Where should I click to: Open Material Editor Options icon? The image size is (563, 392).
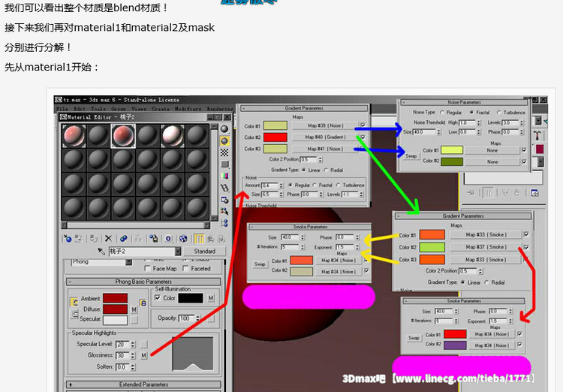click(224, 200)
